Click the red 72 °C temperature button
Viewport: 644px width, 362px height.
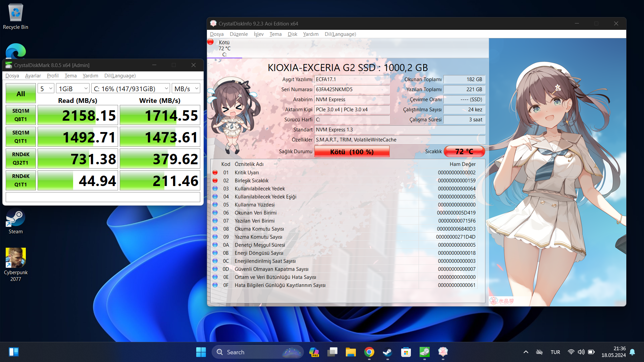(x=464, y=152)
